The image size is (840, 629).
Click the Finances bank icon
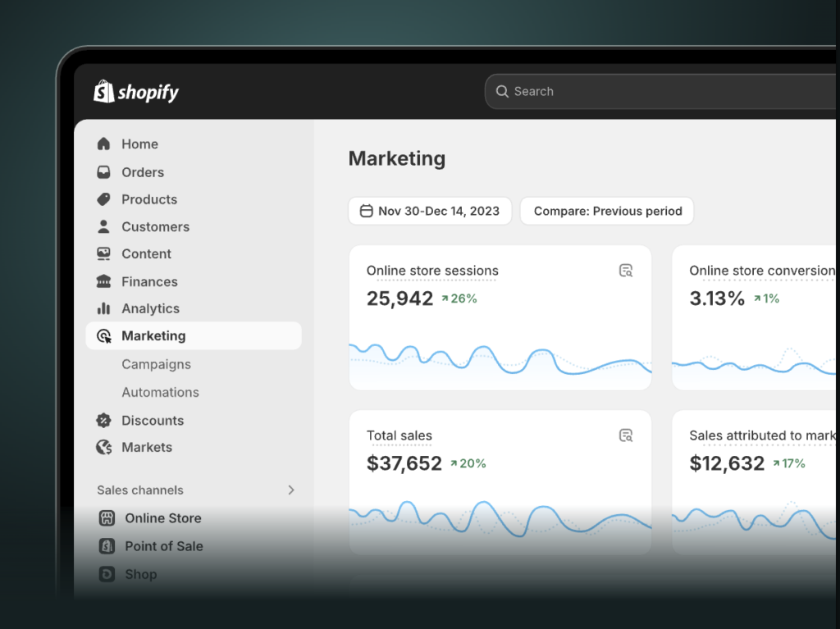[x=103, y=281]
